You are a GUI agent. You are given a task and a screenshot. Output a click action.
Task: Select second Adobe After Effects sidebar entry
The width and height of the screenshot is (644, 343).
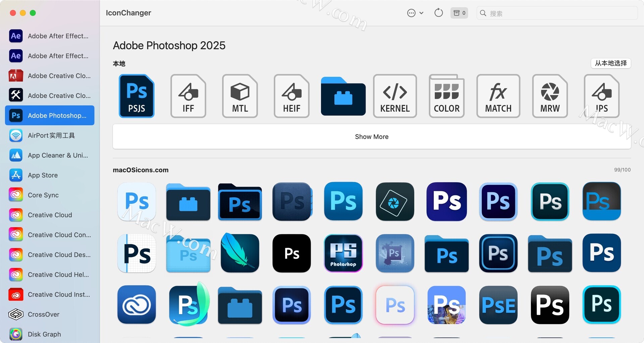50,56
